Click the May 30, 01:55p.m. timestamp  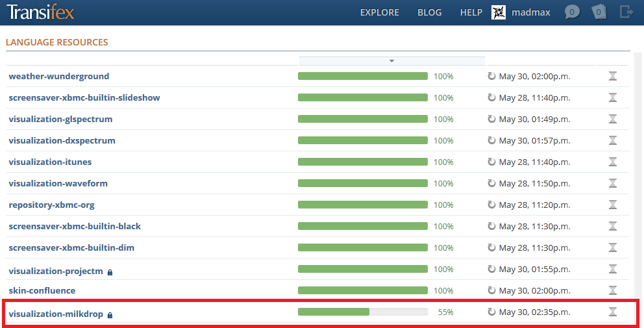[534, 269]
